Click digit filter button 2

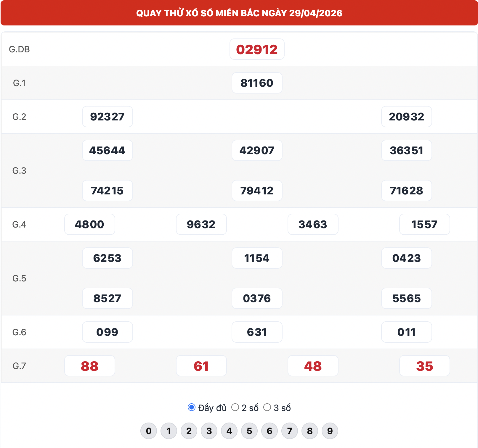(x=189, y=431)
